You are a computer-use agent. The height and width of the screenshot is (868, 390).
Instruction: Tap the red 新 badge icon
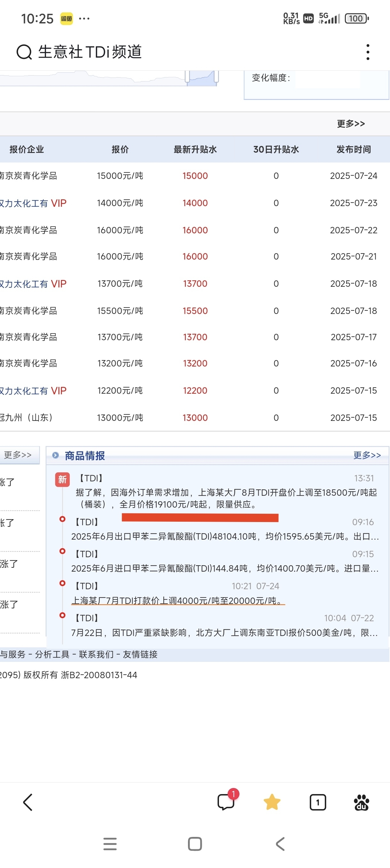coord(62,479)
